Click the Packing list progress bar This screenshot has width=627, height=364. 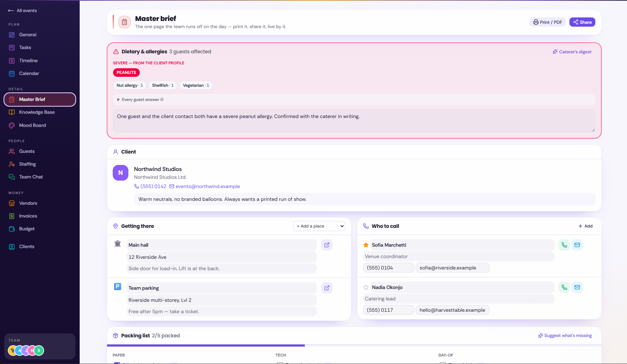pyautogui.click(x=354, y=345)
